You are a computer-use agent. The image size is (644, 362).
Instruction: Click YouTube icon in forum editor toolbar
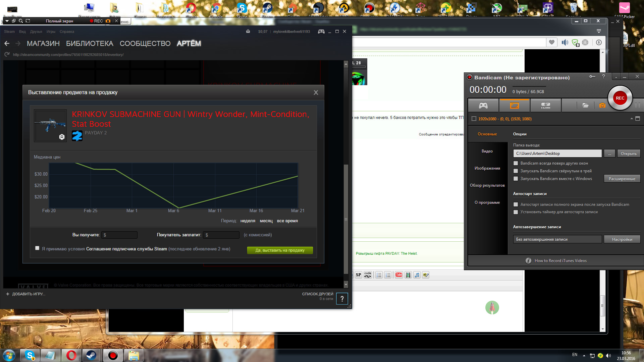(399, 275)
